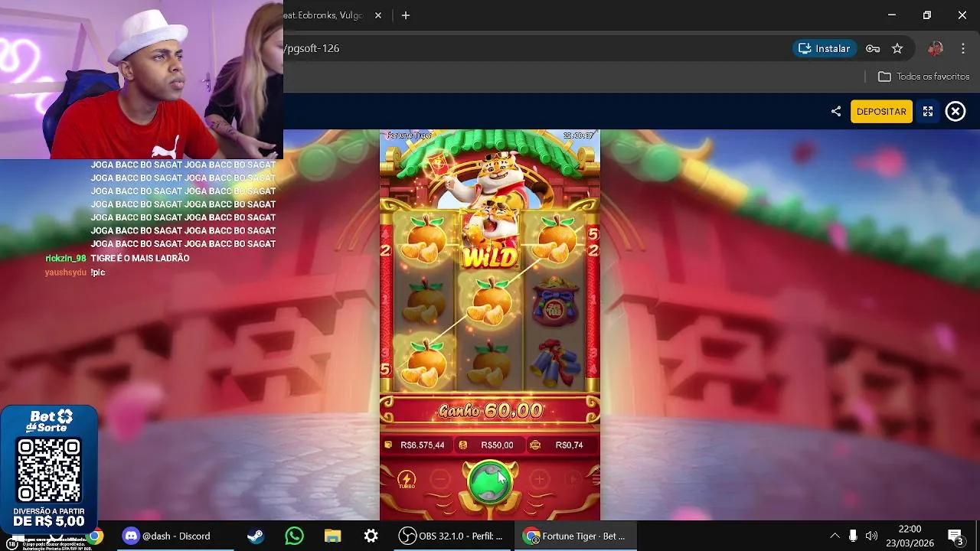
Task: Click the Instalar app button
Action: [825, 48]
